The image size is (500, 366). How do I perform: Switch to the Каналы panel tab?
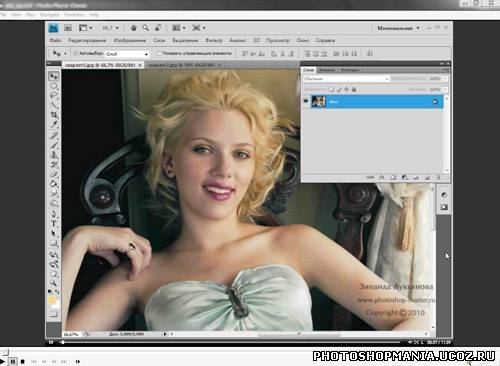pyautogui.click(x=327, y=70)
